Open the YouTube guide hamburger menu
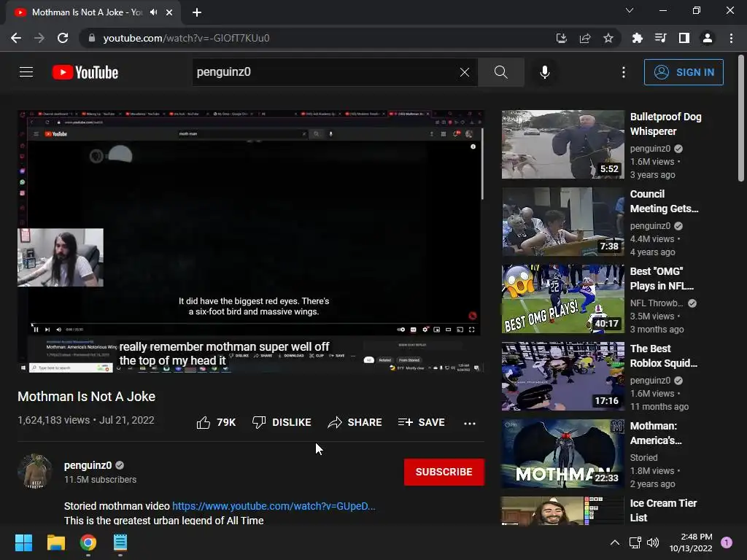The height and width of the screenshot is (560, 747). coord(26,72)
